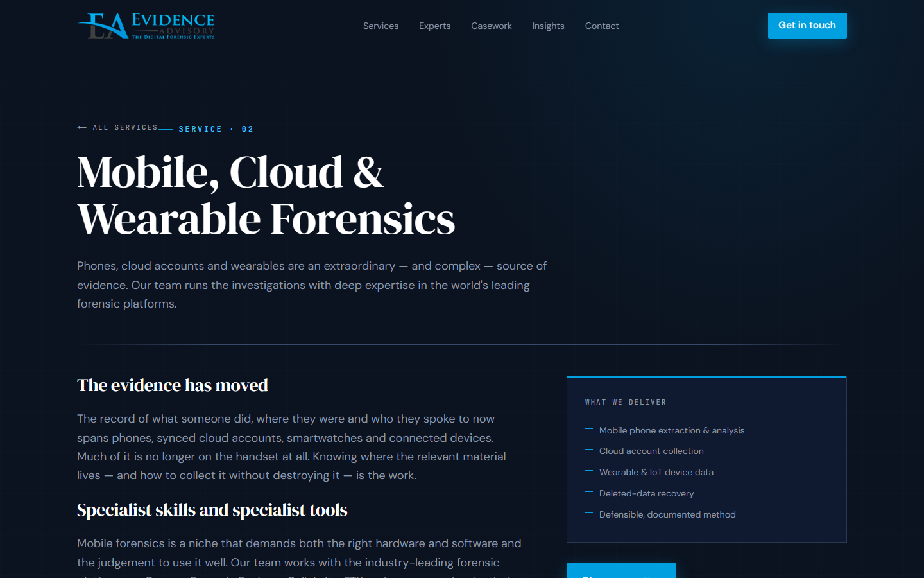Open the Experts navigation link

pos(434,26)
